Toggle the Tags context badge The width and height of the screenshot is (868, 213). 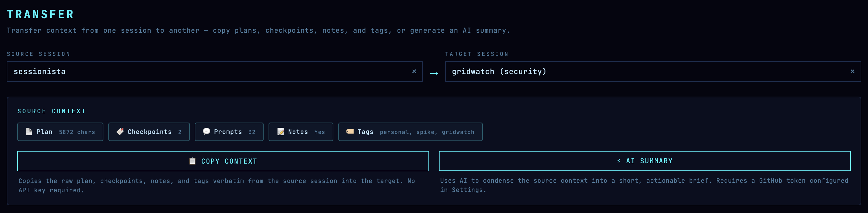(410, 132)
